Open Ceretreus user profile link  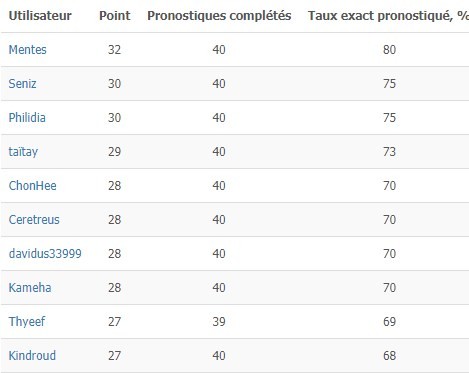click(x=34, y=220)
